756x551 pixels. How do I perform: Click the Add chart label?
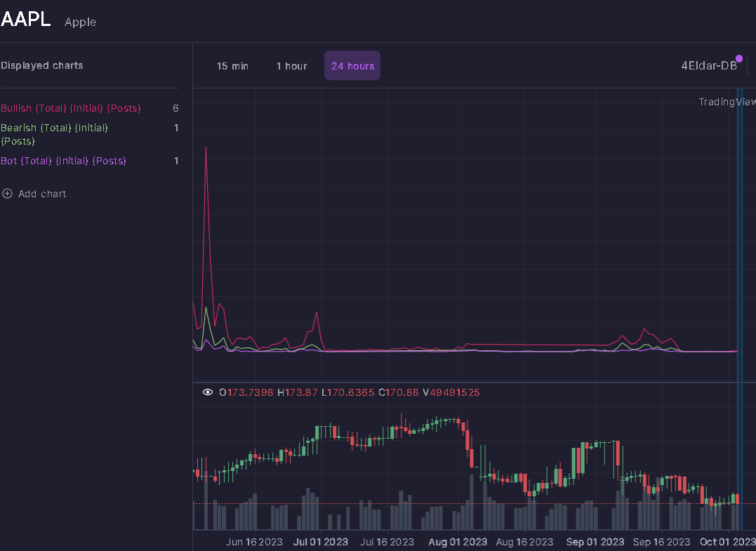[x=42, y=194]
